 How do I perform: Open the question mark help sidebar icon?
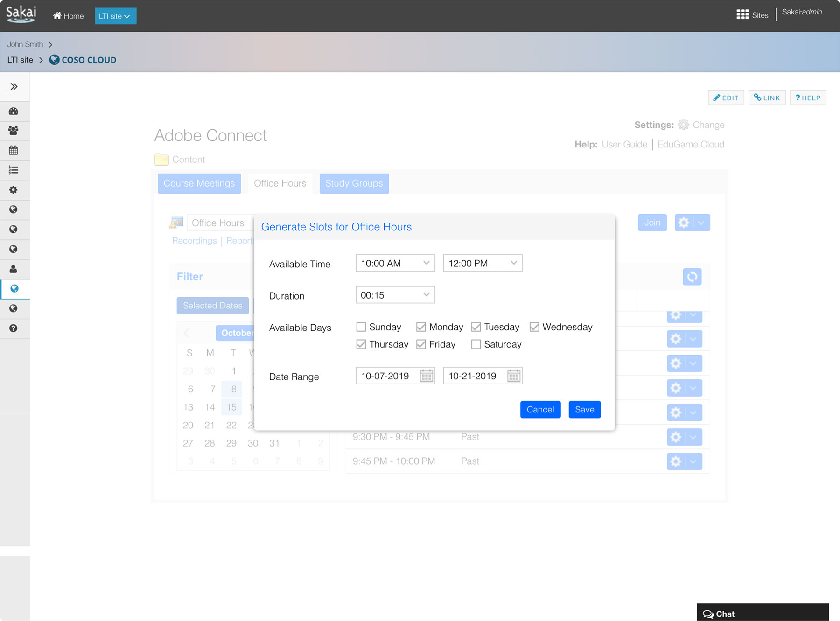(14, 328)
